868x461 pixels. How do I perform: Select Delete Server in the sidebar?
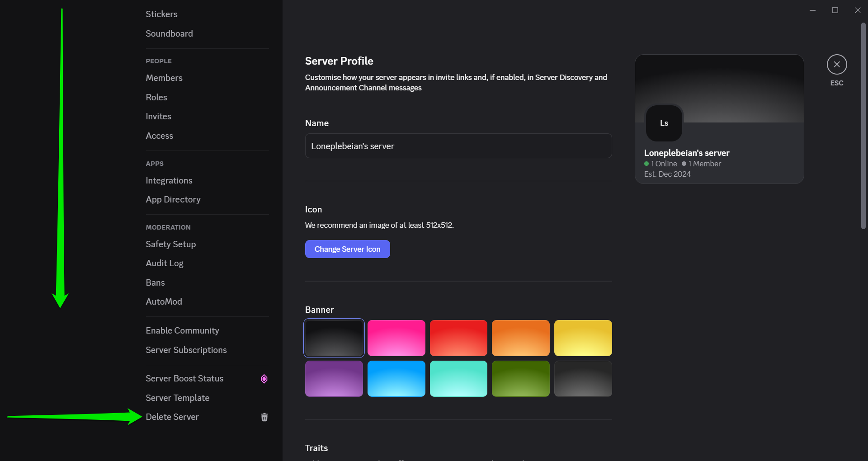pos(172,417)
